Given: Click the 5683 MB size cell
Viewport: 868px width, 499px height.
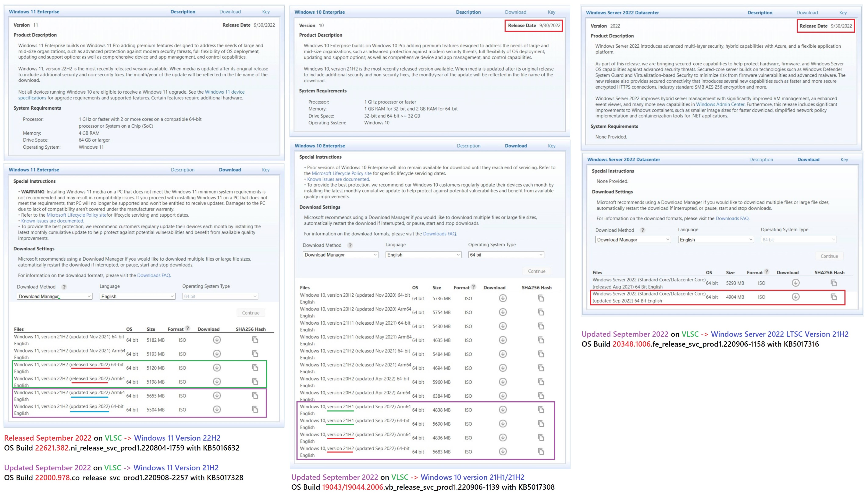Looking at the screenshot, I should pyautogui.click(x=441, y=452).
